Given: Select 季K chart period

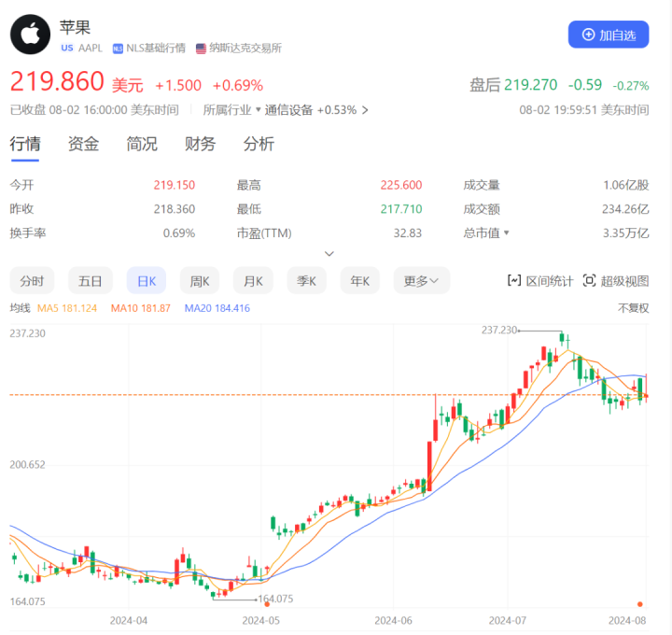Looking at the screenshot, I should coord(307,281).
